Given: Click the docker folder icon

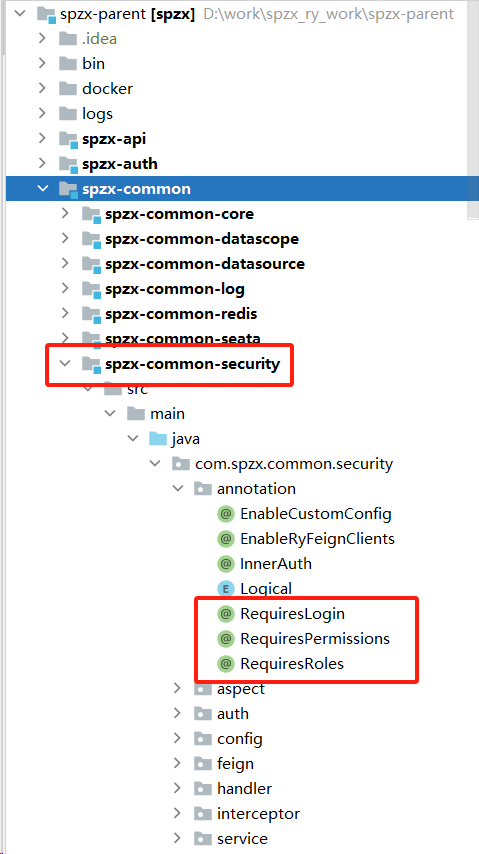Looking at the screenshot, I should tap(68, 88).
